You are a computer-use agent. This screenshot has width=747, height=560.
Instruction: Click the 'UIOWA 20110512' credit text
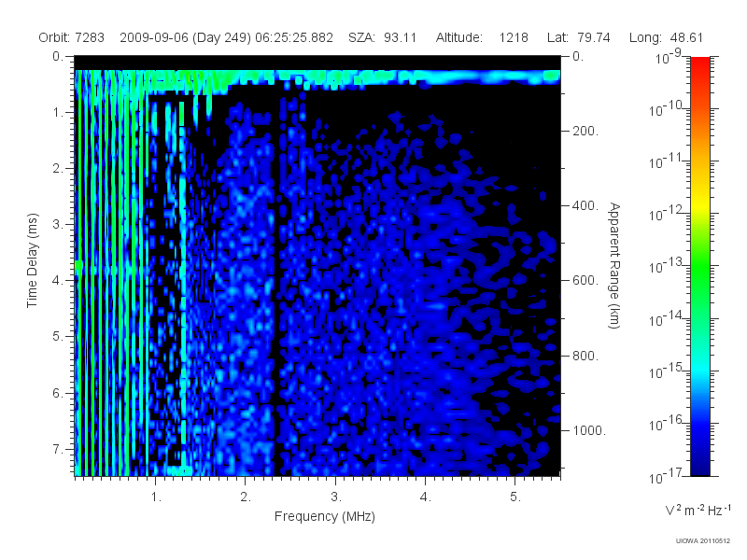click(x=703, y=541)
